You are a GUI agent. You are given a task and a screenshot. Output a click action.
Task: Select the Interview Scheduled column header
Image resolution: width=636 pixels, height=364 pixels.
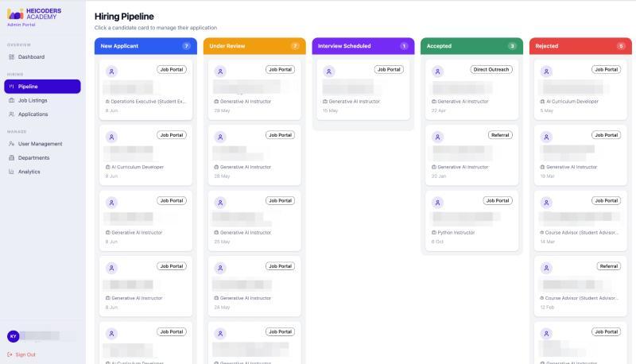point(363,46)
